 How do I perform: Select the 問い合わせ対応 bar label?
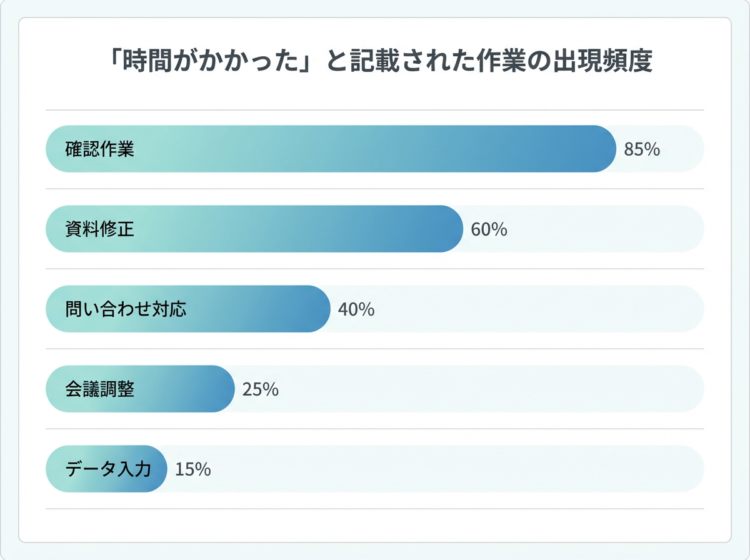(126, 309)
